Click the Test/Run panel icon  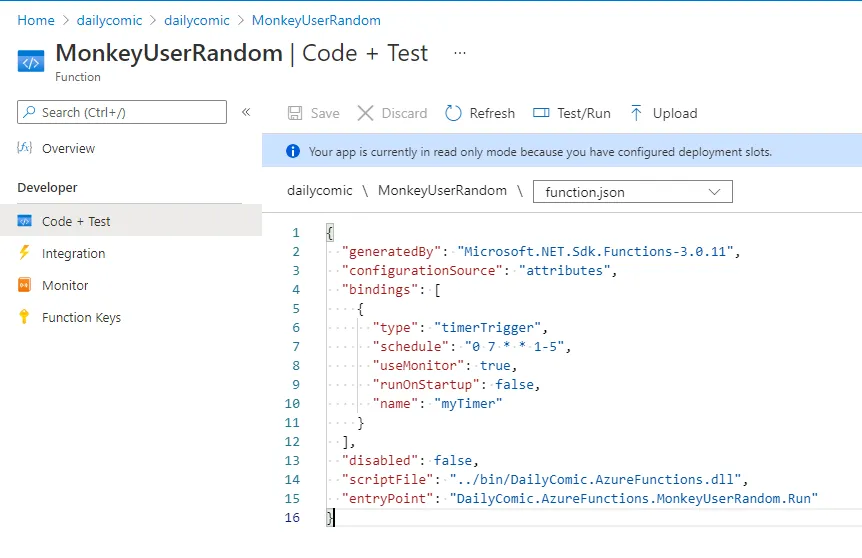[541, 113]
